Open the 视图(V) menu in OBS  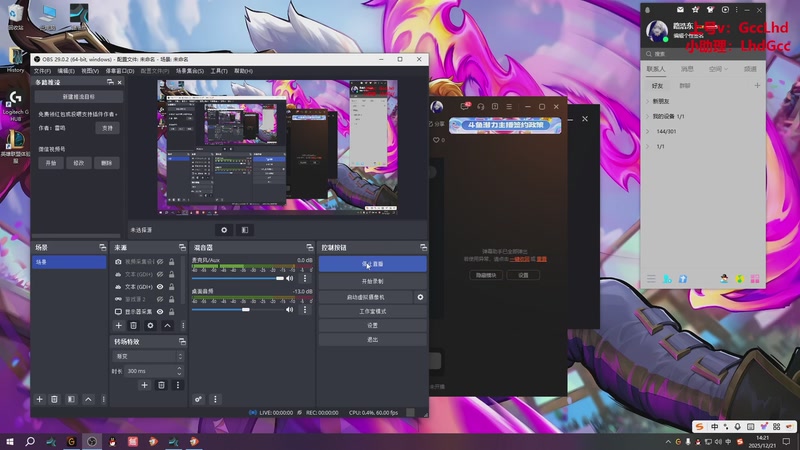[x=90, y=71]
